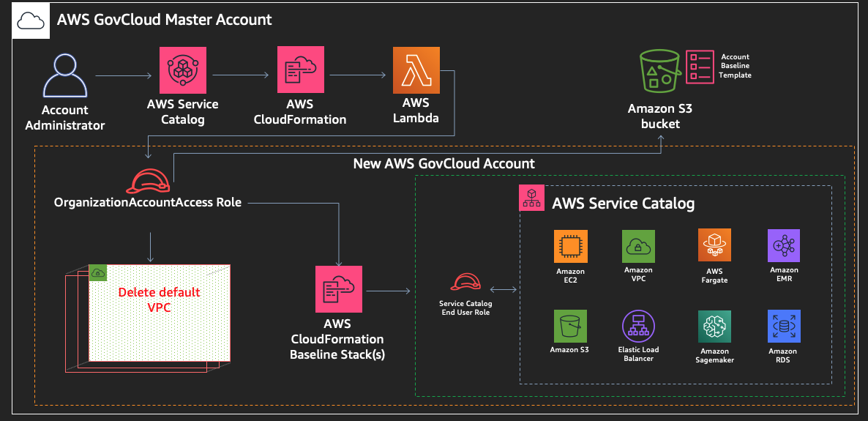Select the OrganizationAccountAccess Role hard hat icon
Image resolution: width=868 pixels, height=421 pixels.
pyautogui.click(x=147, y=181)
